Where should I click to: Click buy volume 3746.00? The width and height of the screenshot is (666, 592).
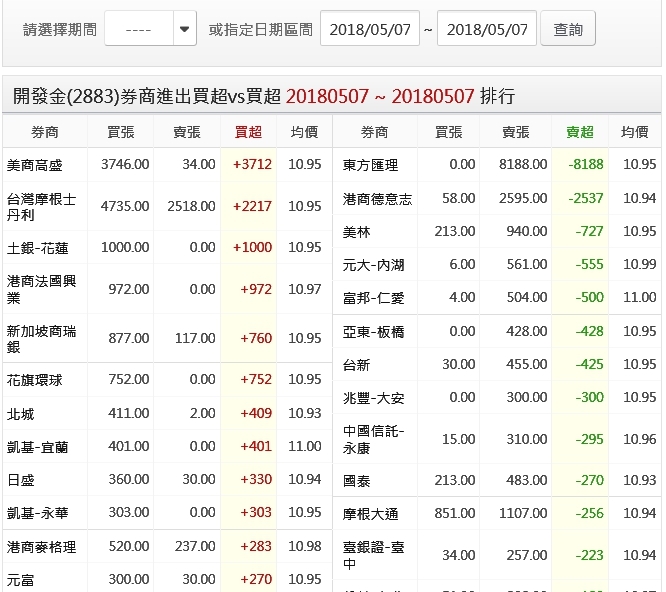click(x=125, y=164)
